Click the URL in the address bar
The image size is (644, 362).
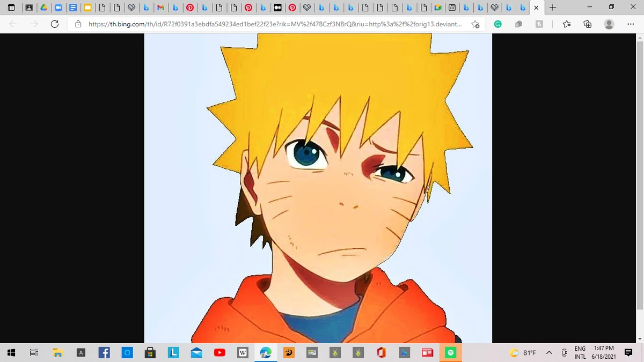pos(268,24)
